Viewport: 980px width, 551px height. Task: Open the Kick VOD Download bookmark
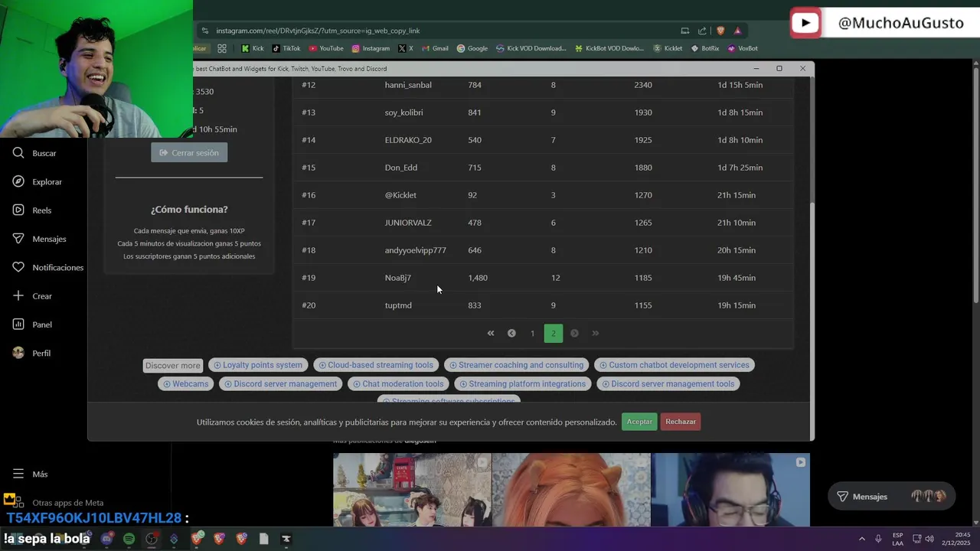531,48
